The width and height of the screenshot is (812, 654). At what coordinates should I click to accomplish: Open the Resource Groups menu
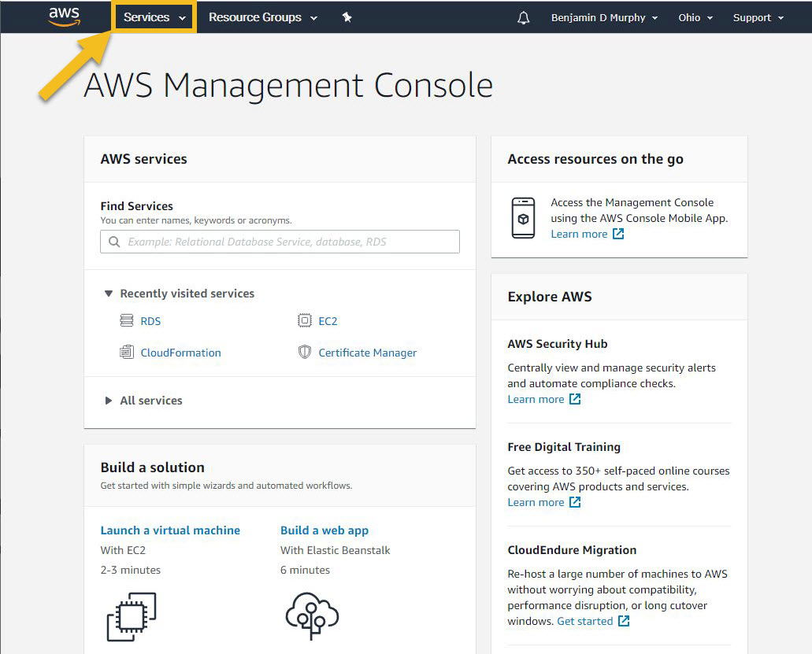click(x=262, y=17)
